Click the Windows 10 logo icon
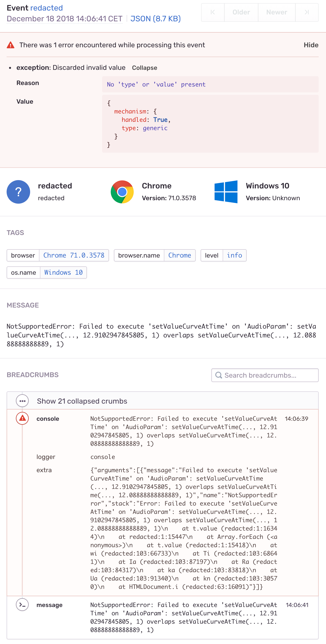The width and height of the screenshot is (326, 644). coord(226,192)
